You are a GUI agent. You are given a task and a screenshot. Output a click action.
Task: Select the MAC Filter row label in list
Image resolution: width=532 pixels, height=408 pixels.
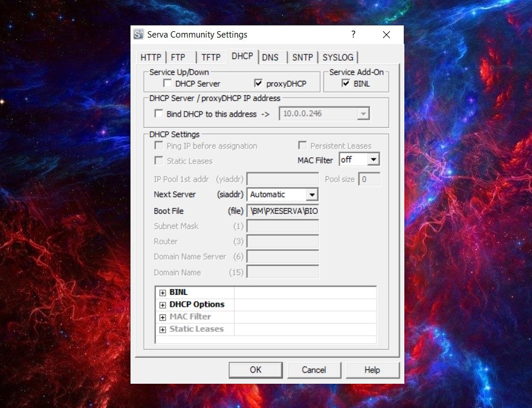tap(190, 317)
